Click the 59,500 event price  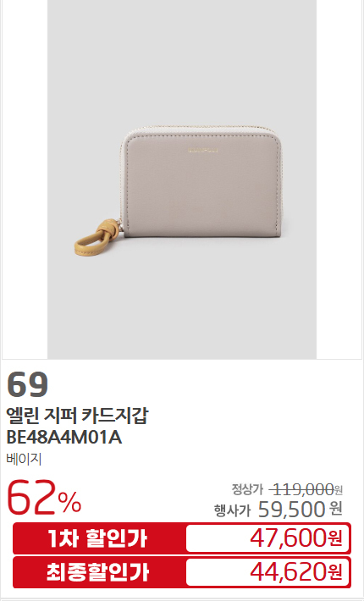click(291, 510)
